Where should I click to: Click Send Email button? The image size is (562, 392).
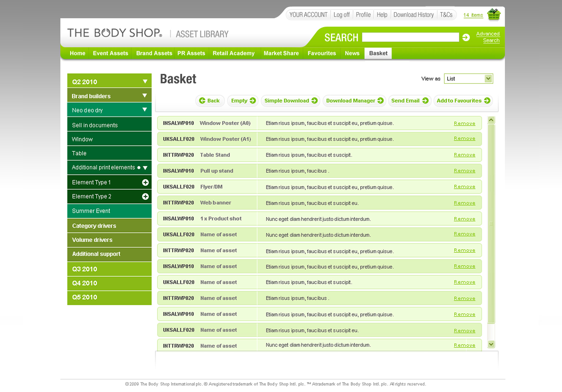[x=410, y=101]
